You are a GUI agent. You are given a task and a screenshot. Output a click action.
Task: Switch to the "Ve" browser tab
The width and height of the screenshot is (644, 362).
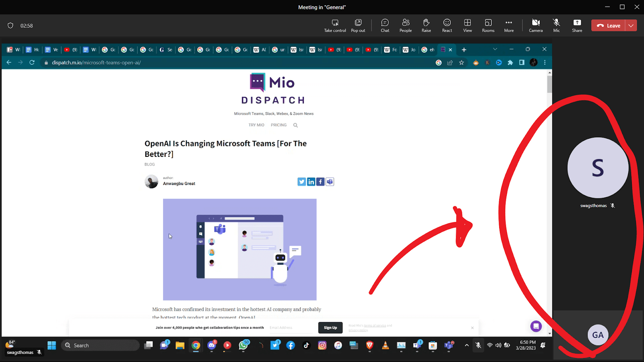click(52, 50)
